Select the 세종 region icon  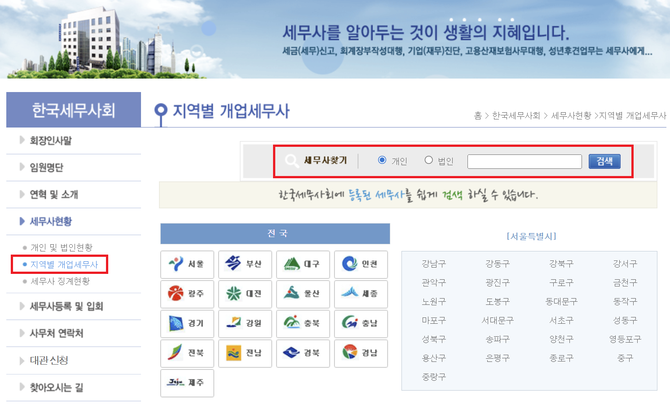point(360,294)
